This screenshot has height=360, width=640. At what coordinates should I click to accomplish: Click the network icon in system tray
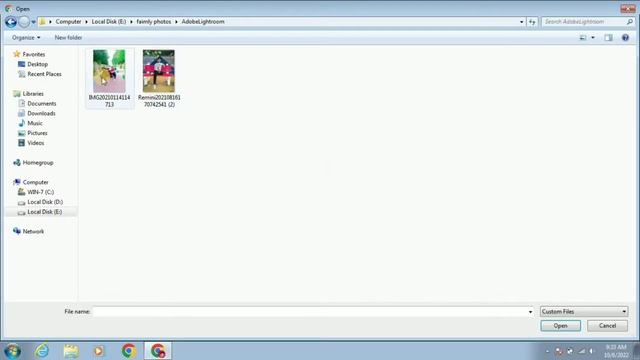582,351
